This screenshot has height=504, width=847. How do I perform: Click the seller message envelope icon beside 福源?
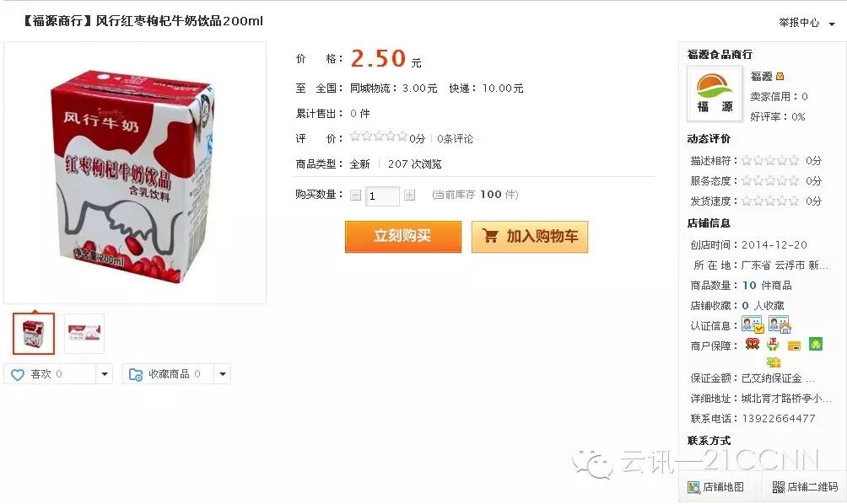tap(780, 77)
